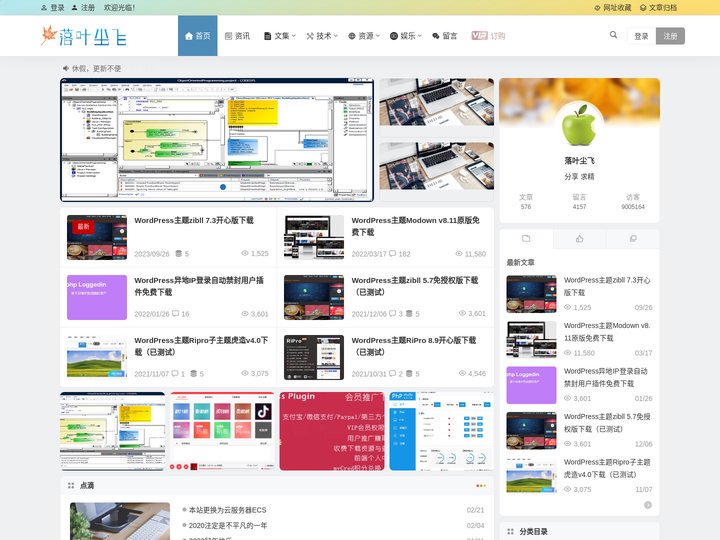Viewport: 720px width, 540px height.
Task: Open article WordPress主题RiPro 8.9开心版下载
Action: pyautogui.click(x=414, y=346)
